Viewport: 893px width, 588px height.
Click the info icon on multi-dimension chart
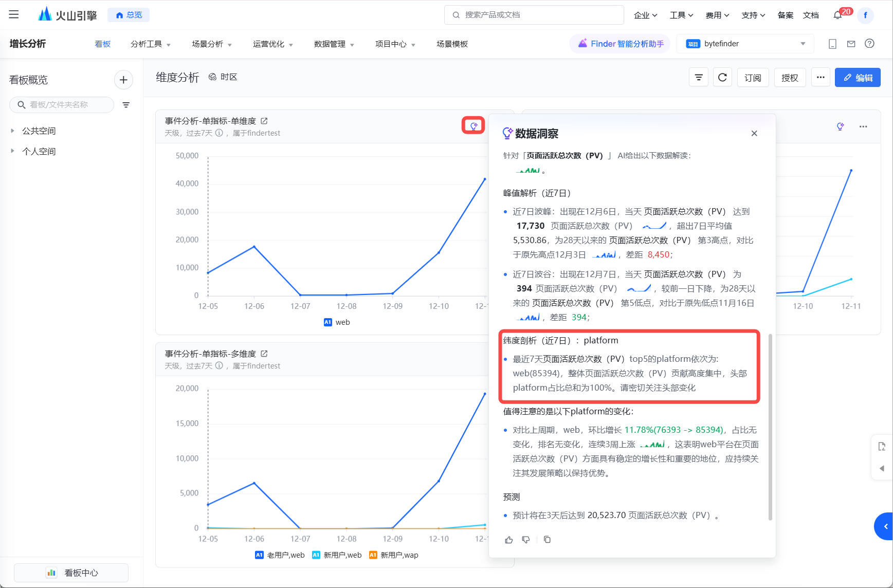[219, 366]
